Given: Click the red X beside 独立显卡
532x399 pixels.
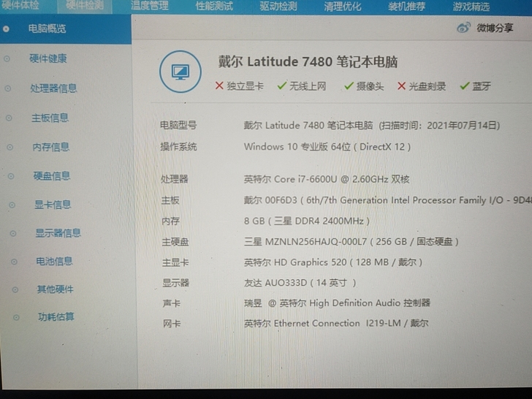Looking at the screenshot, I should click(x=219, y=85).
